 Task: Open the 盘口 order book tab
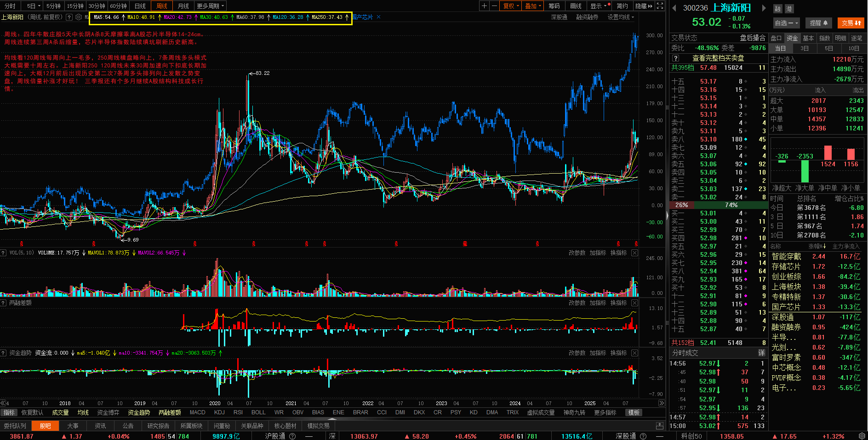(776, 38)
